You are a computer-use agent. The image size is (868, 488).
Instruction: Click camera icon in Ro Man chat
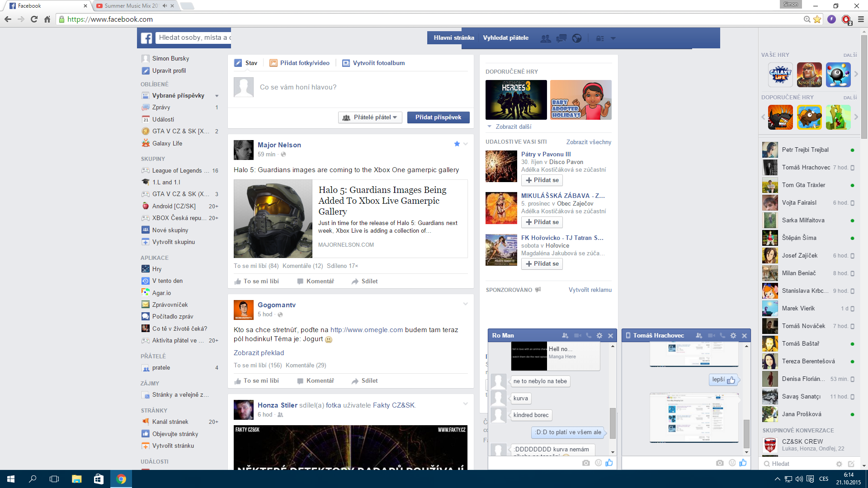click(586, 463)
